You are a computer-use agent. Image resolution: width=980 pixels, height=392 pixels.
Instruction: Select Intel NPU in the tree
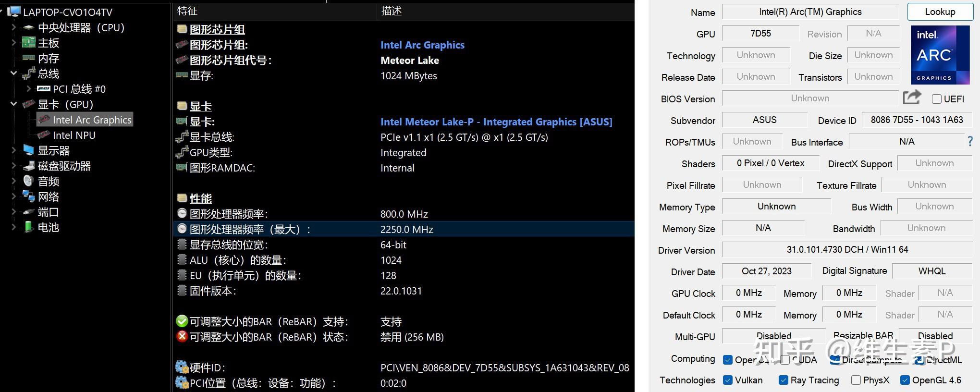[x=74, y=135]
